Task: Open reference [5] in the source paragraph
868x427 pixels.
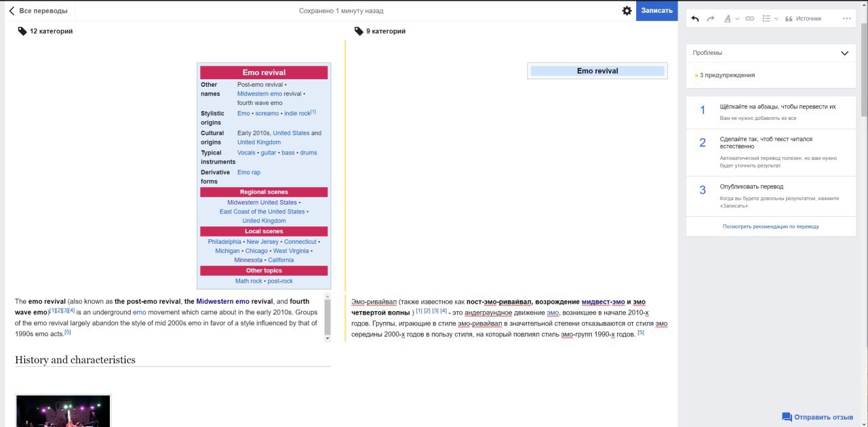Action: click(x=68, y=332)
